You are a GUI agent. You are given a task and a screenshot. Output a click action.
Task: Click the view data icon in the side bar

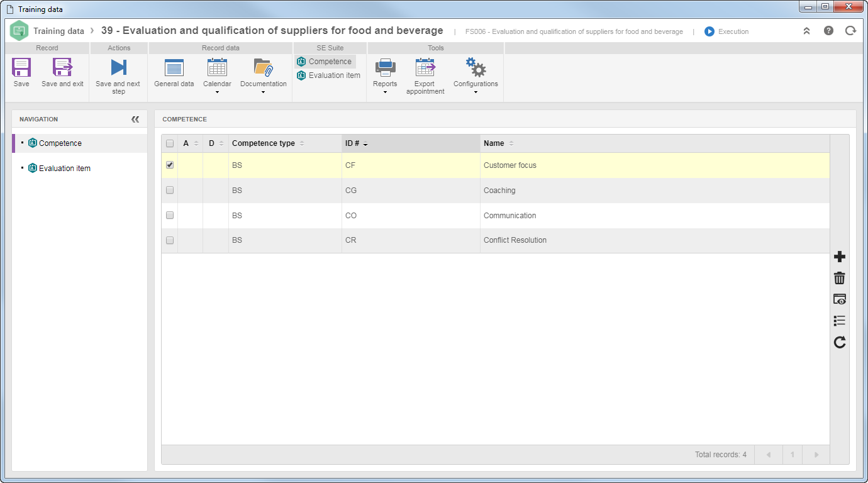(839, 299)
